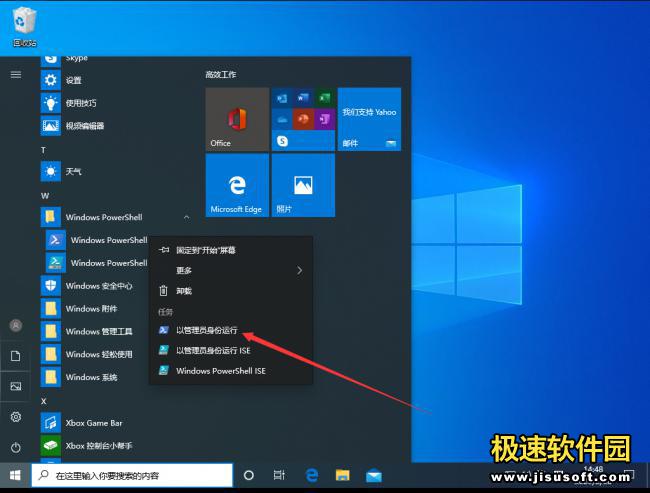Image resolution: width=650 pixels, height=493 pixels.
Task: Jump to letter T section header
Action: click(x=44, y=150)
